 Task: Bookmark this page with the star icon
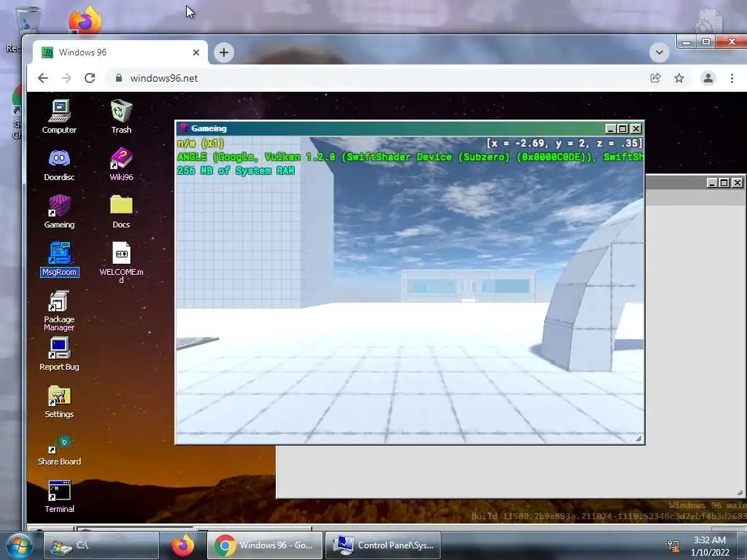click(x=679, y=78)
